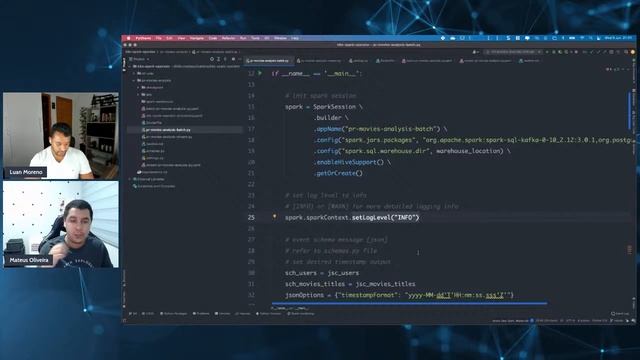Click the Mateus Oliveira video thumbnail
The width and height of the screenshot is (640, 360).
[x=61, y=224]
